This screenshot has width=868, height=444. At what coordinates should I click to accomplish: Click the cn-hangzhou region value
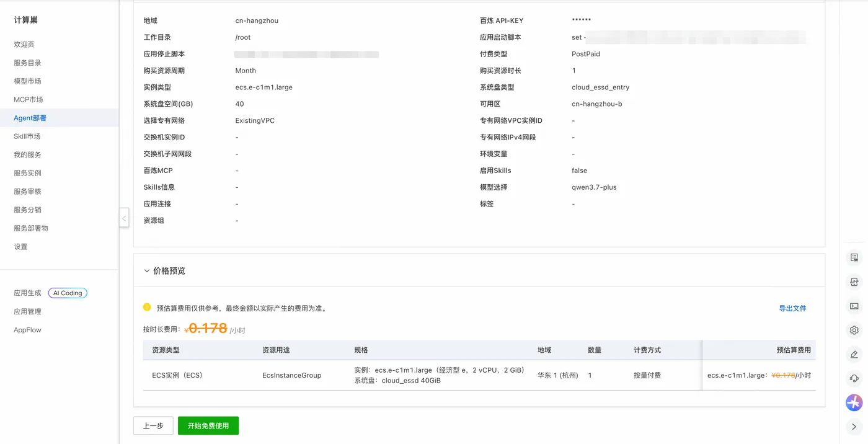[257, 20]
